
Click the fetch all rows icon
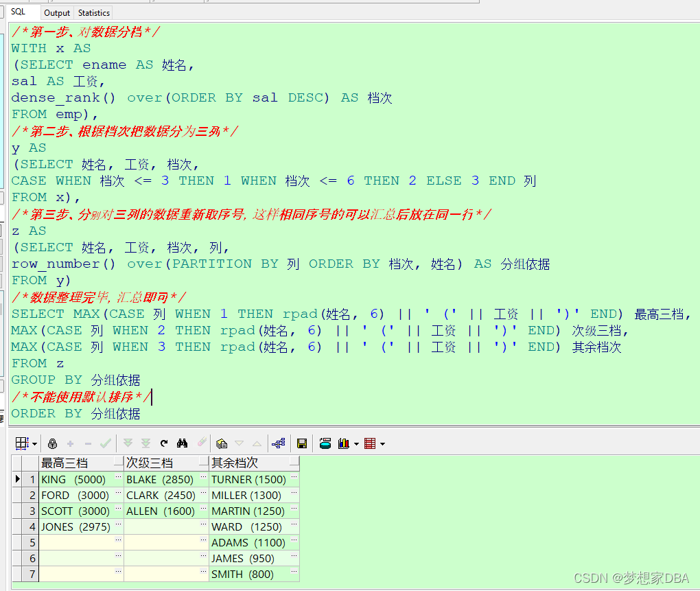[146, 443]
